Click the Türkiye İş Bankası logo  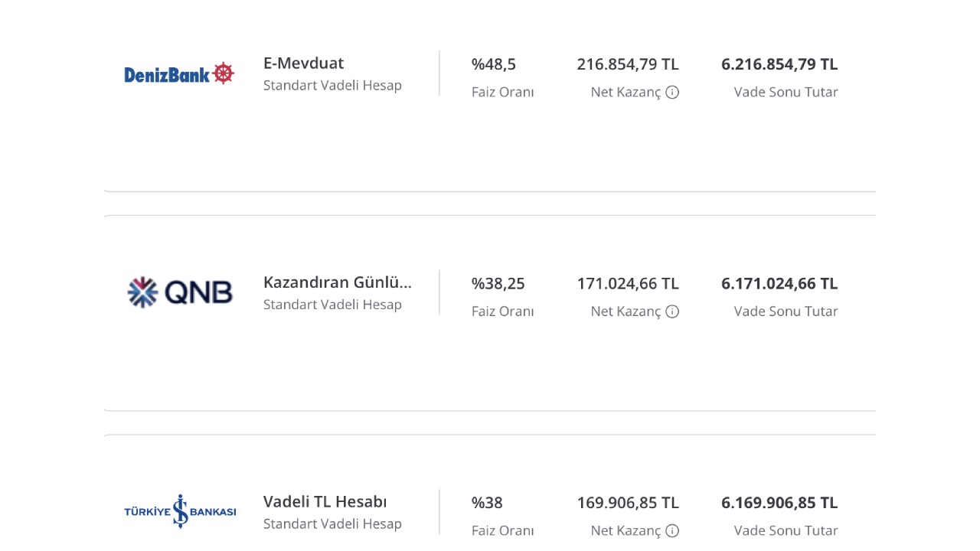180,511
